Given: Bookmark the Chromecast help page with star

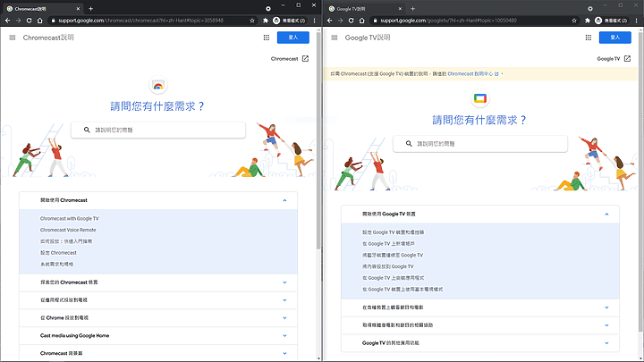Looking at the screenshot, I should [252, 21].
